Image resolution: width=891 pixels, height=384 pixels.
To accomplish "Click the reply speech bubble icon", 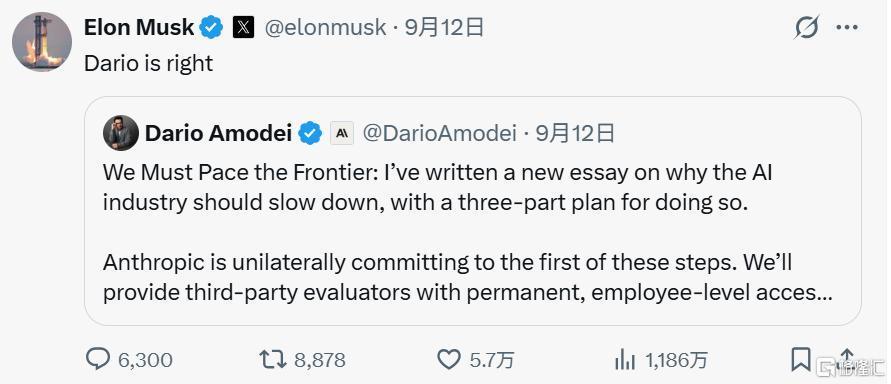I will pos(98,359).
